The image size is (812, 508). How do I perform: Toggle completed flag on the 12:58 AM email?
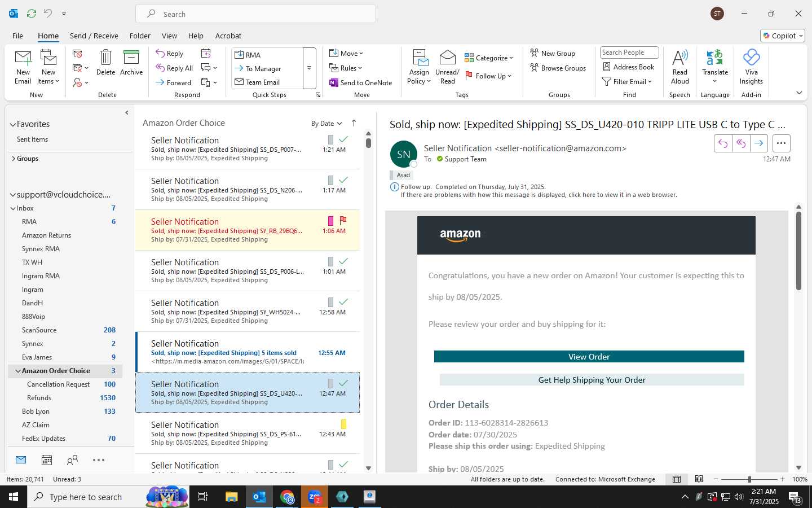coord(343,301)
